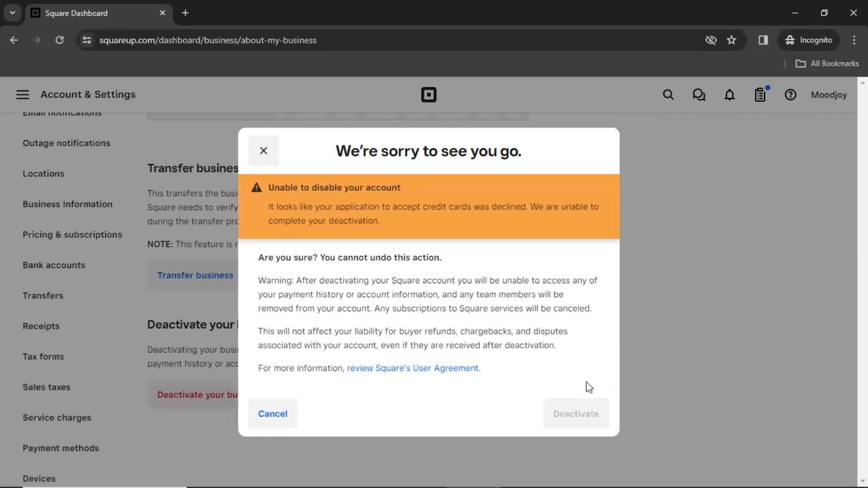868x488 pixels.
Task: Open Transfers in sidebar
Action: point(43,296)
